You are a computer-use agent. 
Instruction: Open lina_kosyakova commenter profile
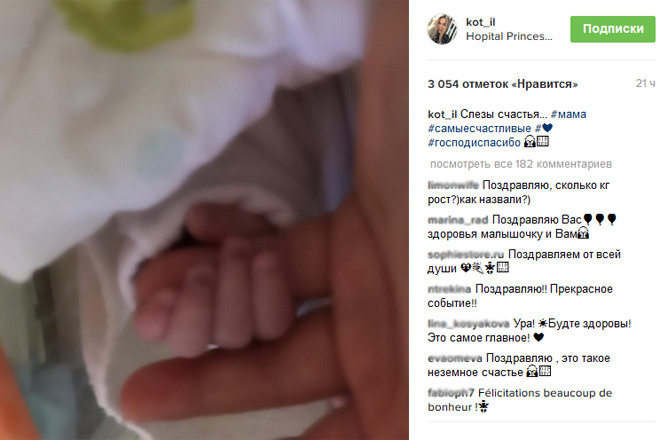click(x=468, y=324)
